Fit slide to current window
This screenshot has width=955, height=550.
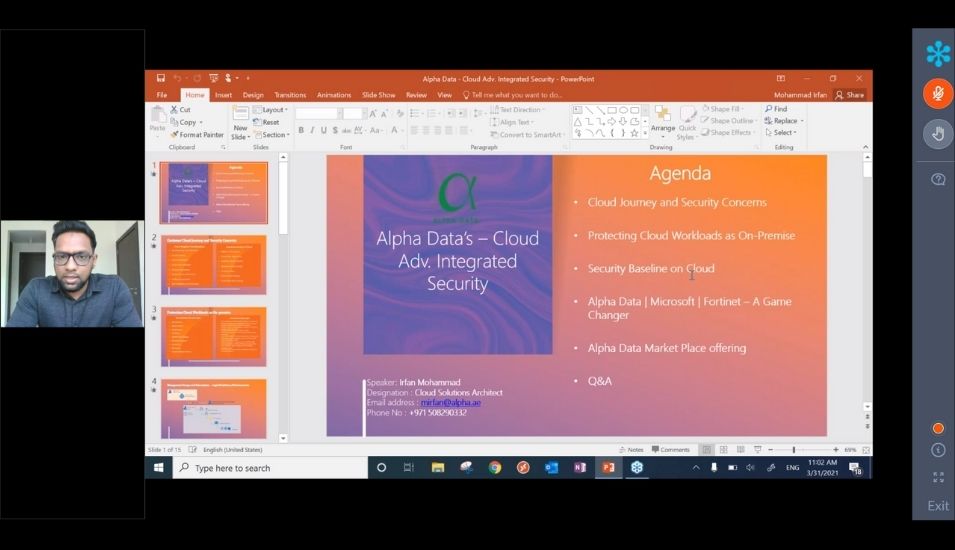coord(866,450)
